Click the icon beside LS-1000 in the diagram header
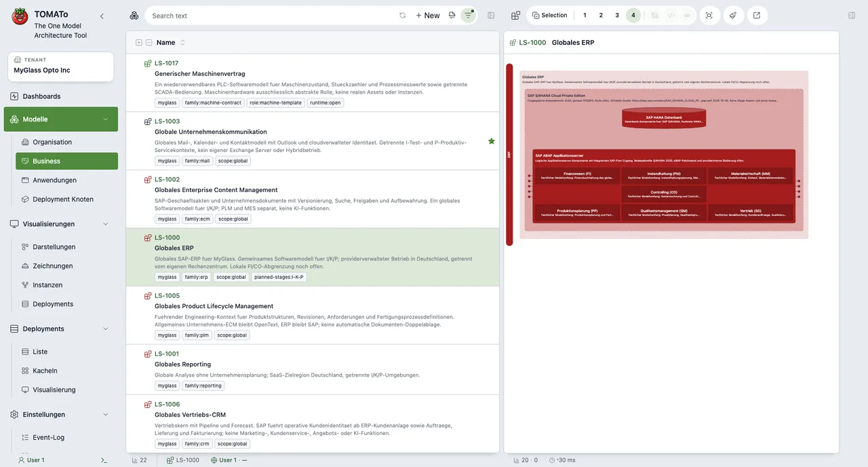 pyautogui.click(x=513, y=43)
